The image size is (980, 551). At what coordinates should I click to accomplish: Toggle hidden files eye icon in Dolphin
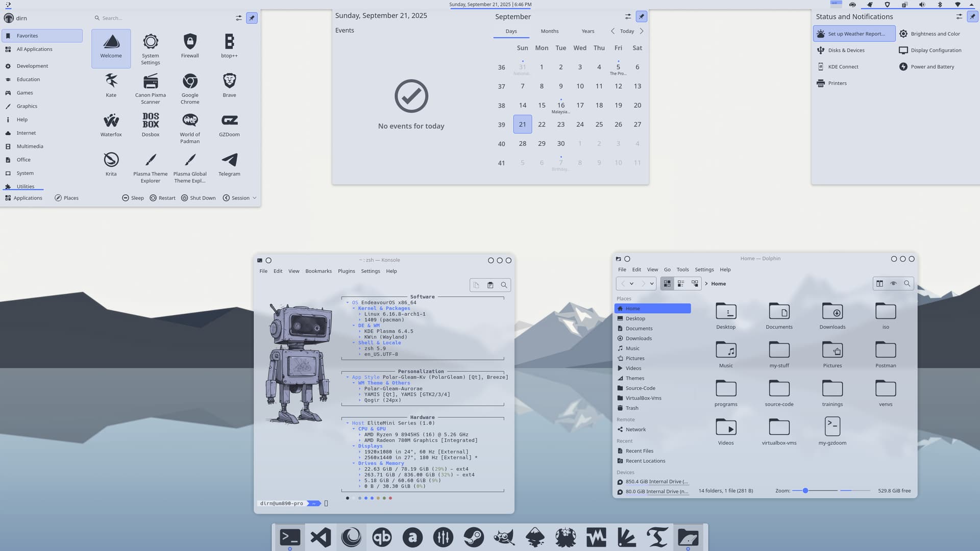point(893,284)
